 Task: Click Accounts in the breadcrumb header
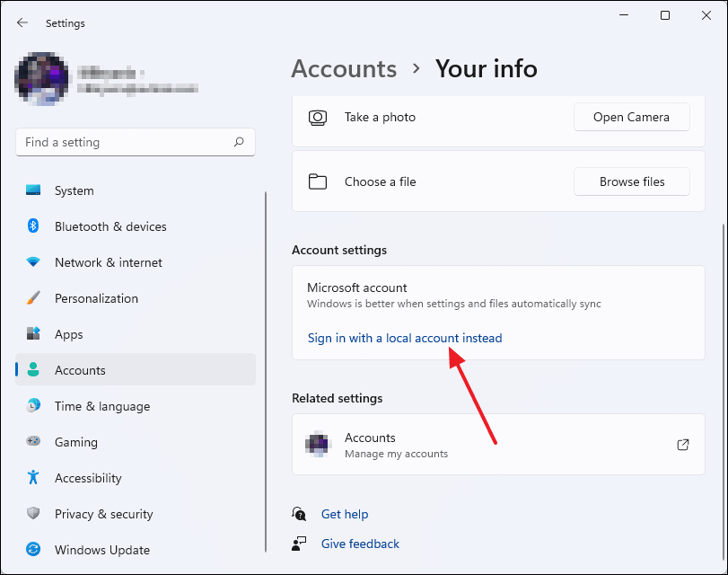click(344, 68)
